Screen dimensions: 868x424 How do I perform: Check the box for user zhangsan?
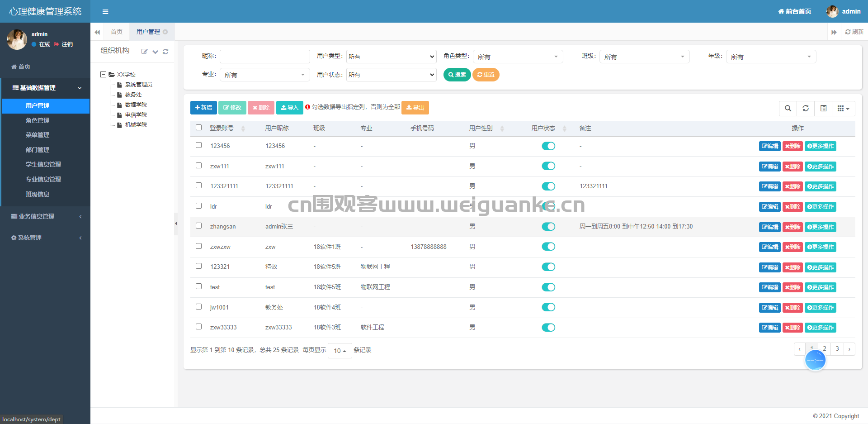[198, 226]
